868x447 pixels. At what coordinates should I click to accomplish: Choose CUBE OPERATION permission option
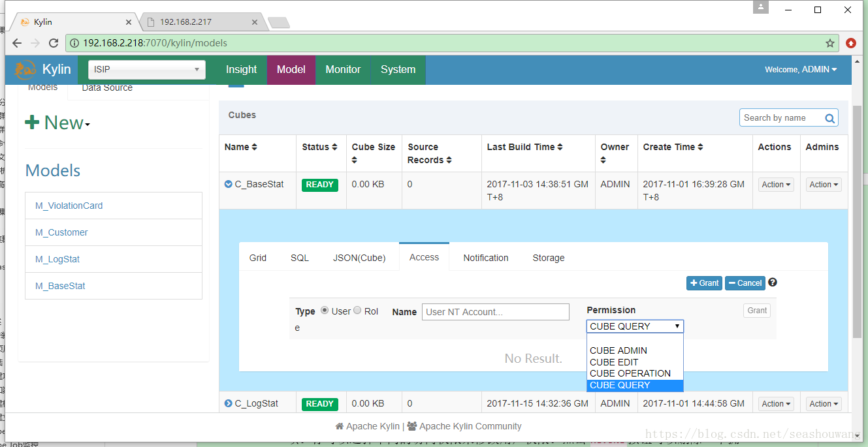pos(635,373)
